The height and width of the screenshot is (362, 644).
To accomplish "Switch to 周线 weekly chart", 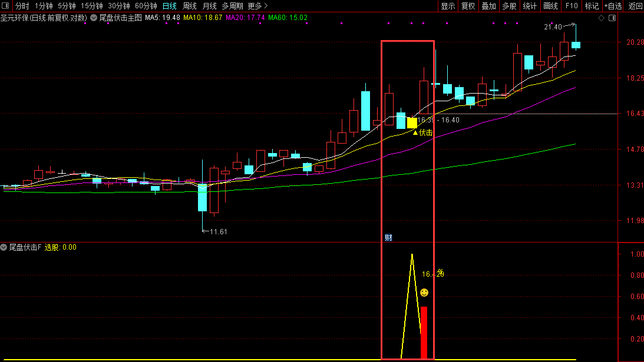I will (x=189, y=6).
